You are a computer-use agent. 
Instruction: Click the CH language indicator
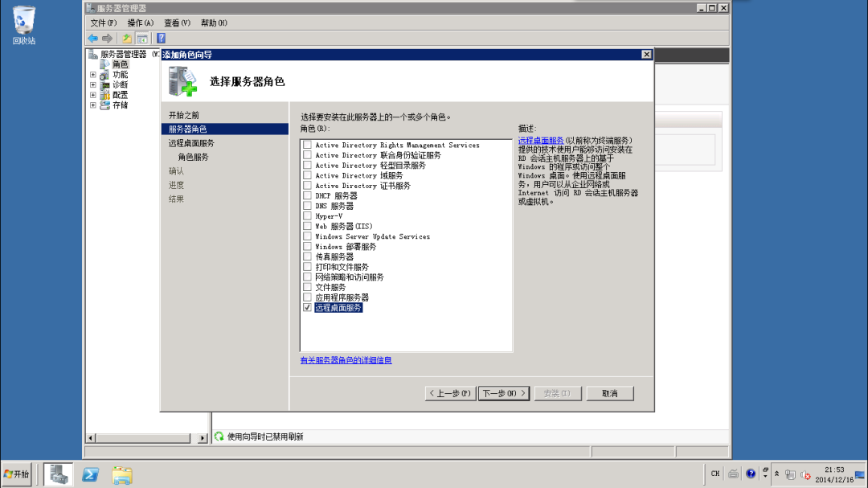click(x=715, y=474)
